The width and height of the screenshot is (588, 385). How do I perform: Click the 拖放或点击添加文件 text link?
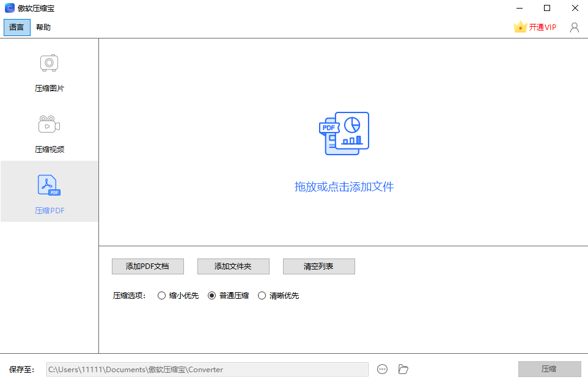[344, 186]
